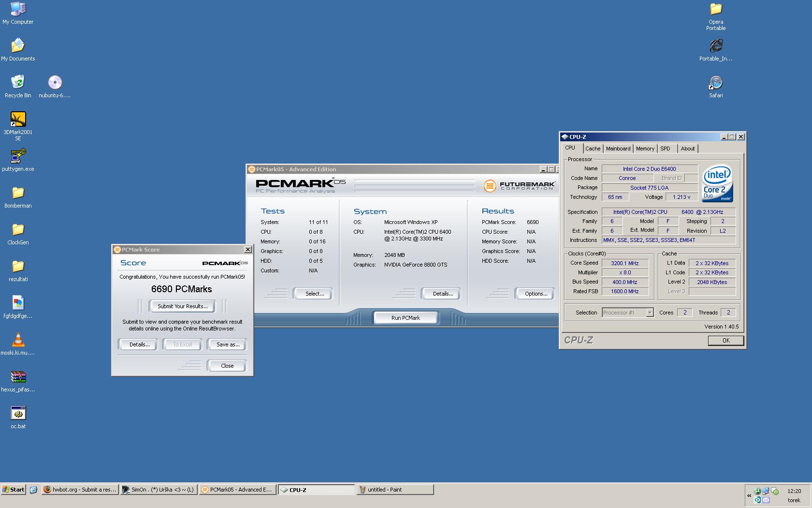812x508 pixels.
Task: Click the 6690 PCMarks score text
Action: tap(182, 289)
